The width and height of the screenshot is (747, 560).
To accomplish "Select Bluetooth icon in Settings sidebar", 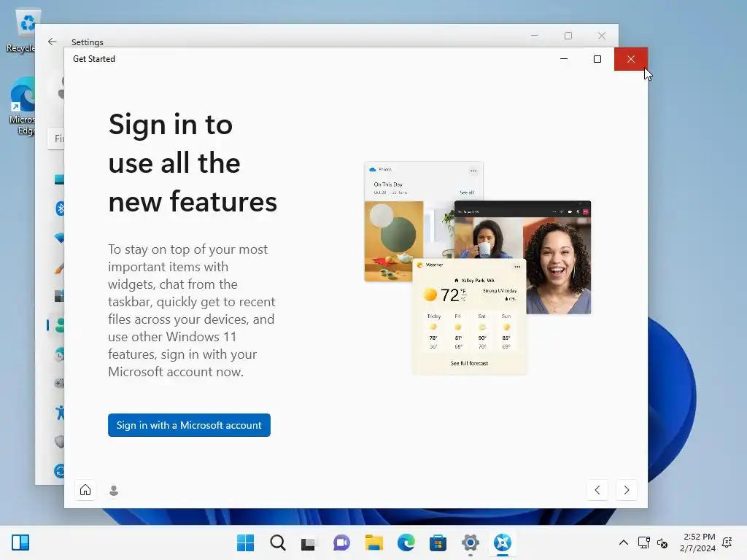I will pos(60,208).
